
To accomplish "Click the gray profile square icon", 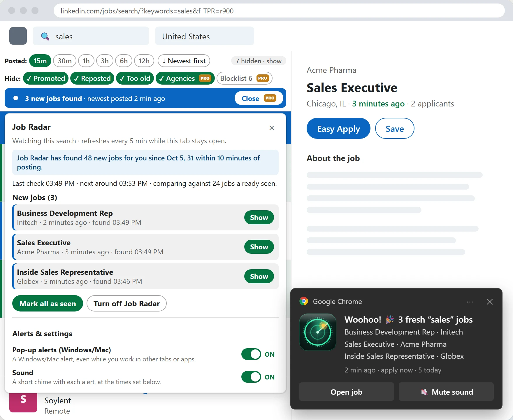I will [18, 36].
